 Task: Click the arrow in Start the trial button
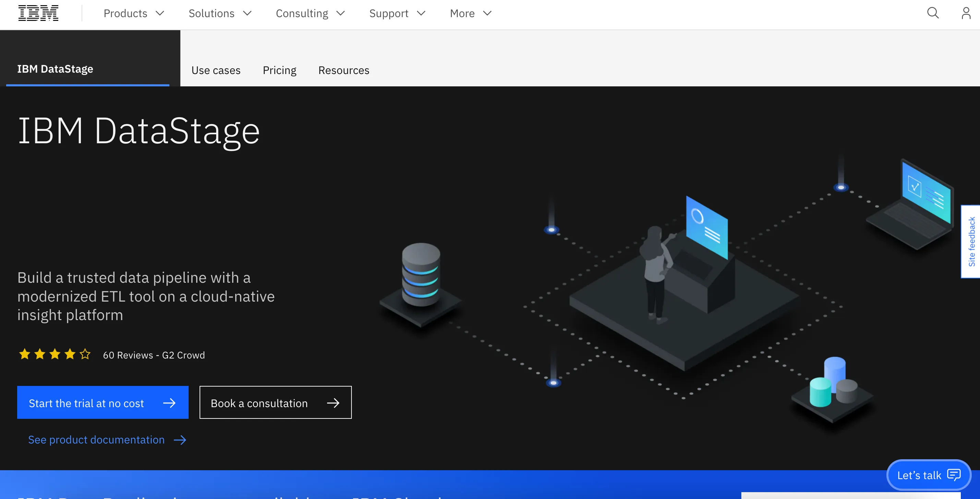[x=169, y=403]
